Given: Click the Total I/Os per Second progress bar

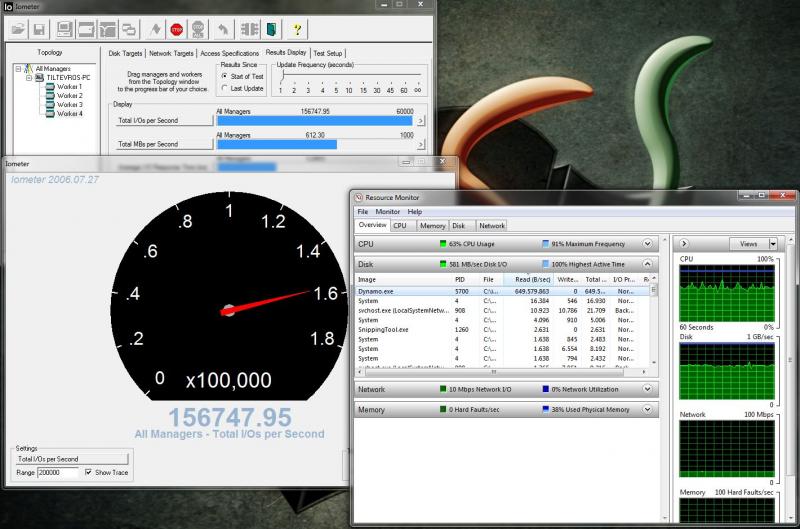Looking at the screenshot, I should click(316, 121).
